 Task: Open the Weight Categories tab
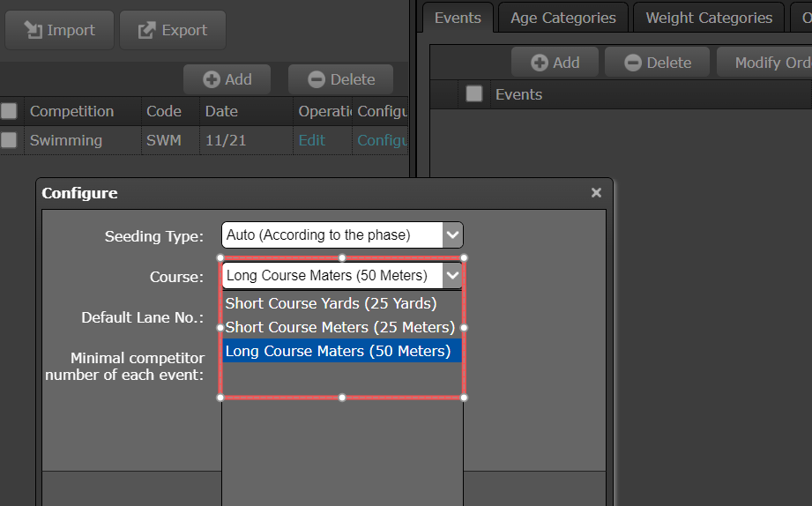tap(709, 18)
